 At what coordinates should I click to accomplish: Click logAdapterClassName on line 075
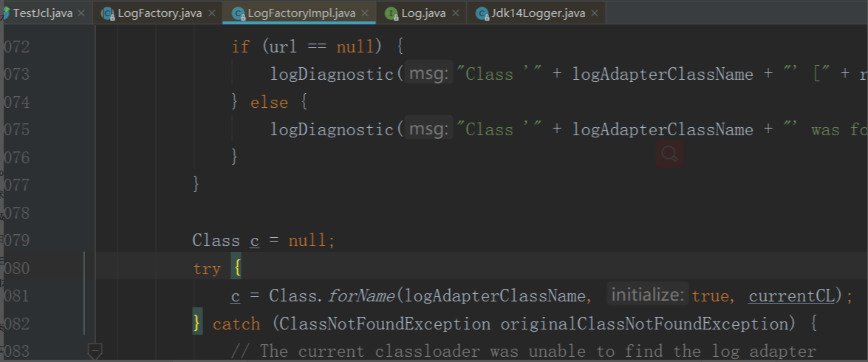[663, 129]
